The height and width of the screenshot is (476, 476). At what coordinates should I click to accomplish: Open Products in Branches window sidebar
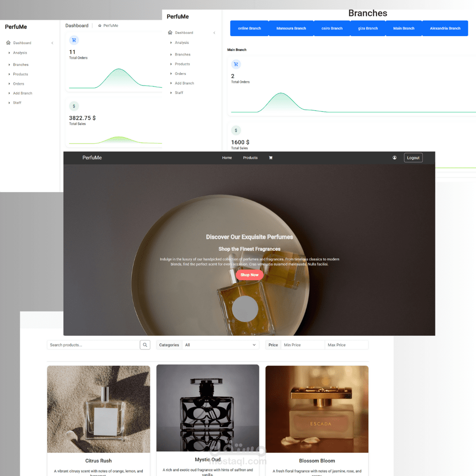(182, 64)
